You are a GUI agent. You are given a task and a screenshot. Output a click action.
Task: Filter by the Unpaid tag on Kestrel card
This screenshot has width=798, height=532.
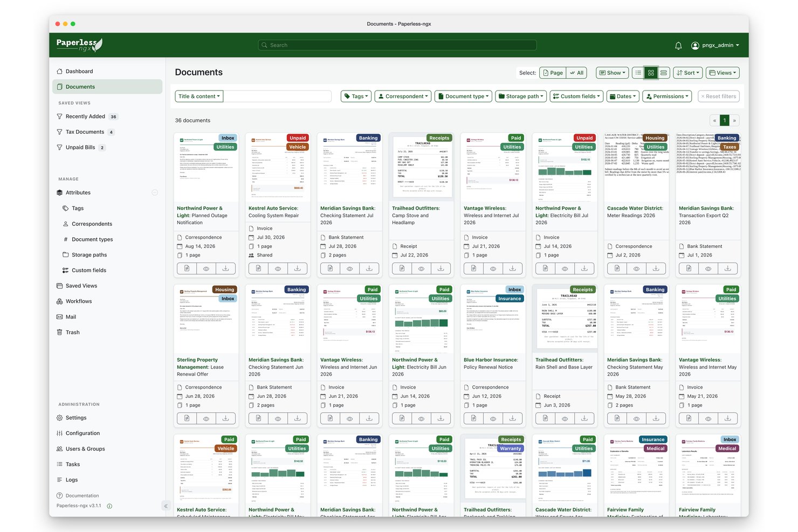coord(298,138)
